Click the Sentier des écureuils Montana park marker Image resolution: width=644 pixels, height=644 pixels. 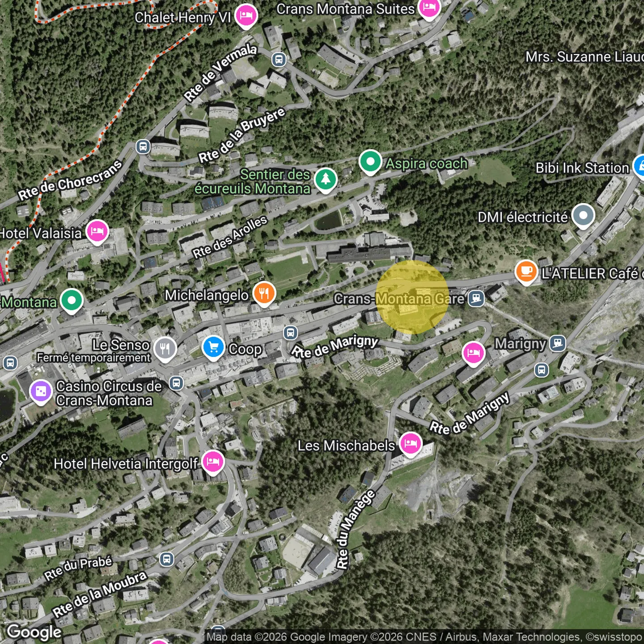326,180
